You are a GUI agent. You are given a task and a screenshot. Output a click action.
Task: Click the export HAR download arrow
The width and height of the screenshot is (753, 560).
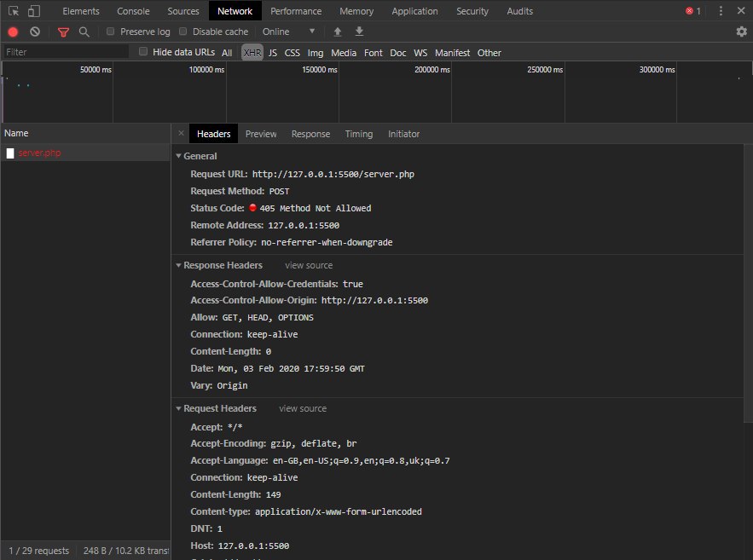(359, 32)
